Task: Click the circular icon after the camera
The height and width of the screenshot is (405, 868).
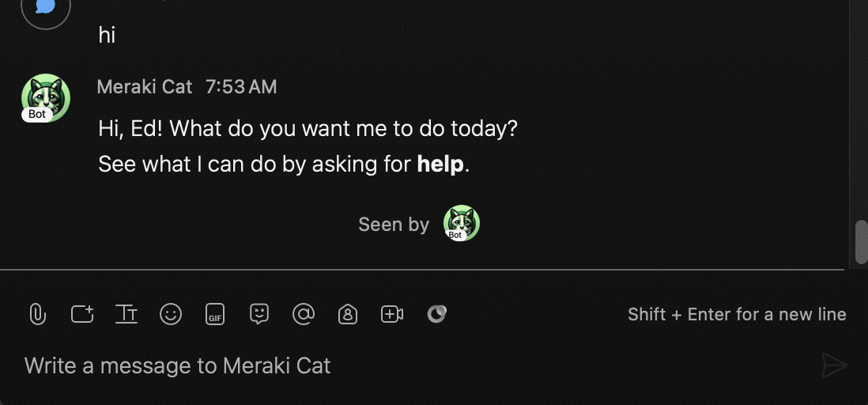Action: (x=437, y=314)
